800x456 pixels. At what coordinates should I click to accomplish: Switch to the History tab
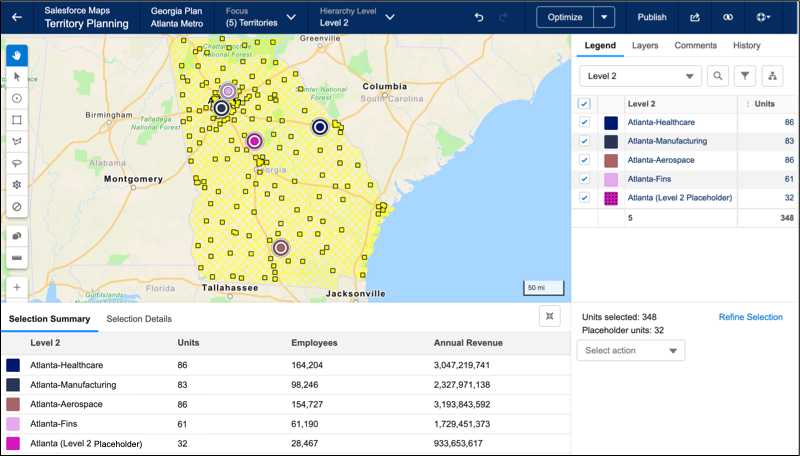click(746, 45)
